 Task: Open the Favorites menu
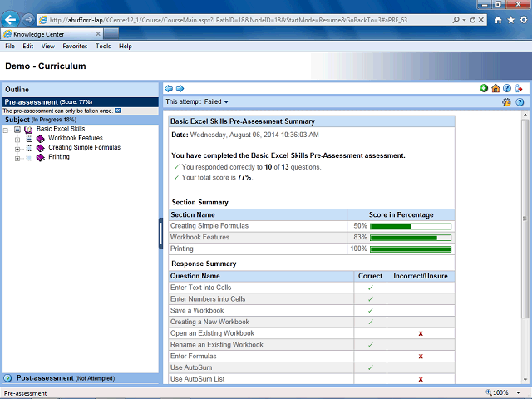pyautogui.click(x=75, y=47)
